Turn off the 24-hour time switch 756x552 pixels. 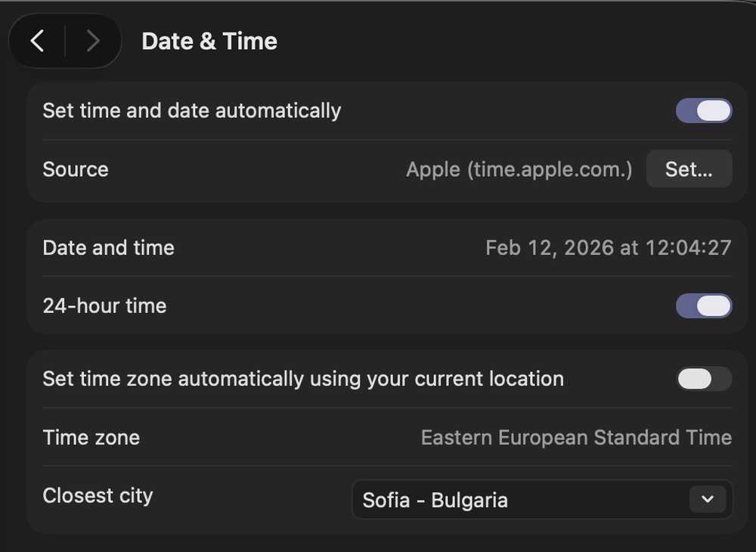coord(704,306)
